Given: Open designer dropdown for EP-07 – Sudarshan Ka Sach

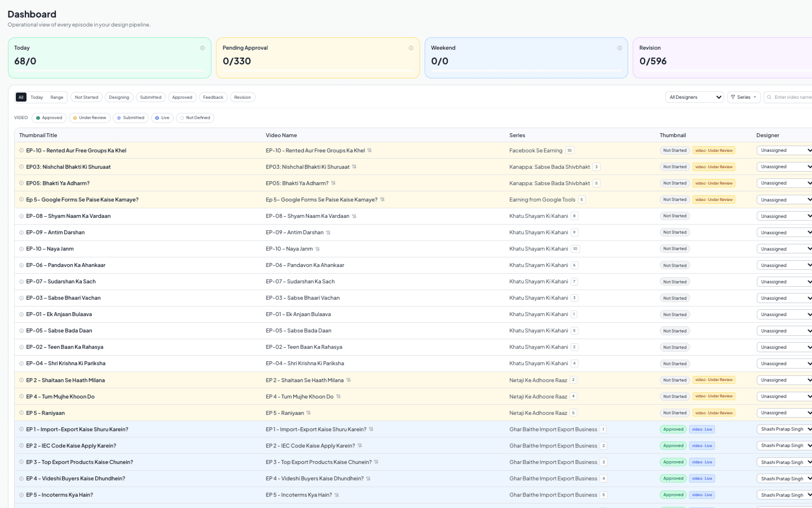Looking at the screenshot, I should coord(784,282).
